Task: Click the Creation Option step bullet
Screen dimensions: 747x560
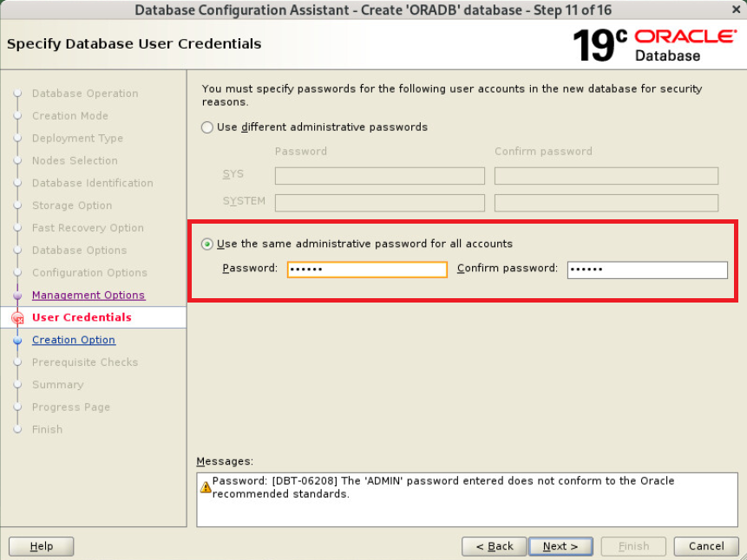Action: point(17,341)
